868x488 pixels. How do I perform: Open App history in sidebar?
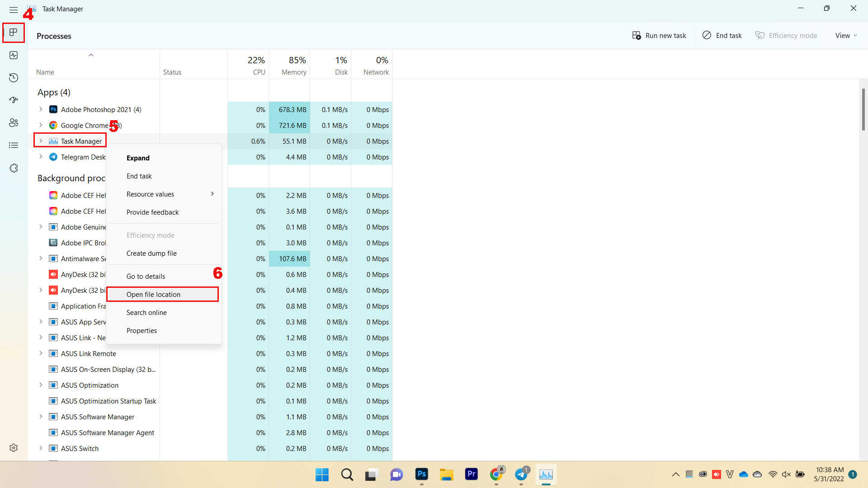[14, 78]
